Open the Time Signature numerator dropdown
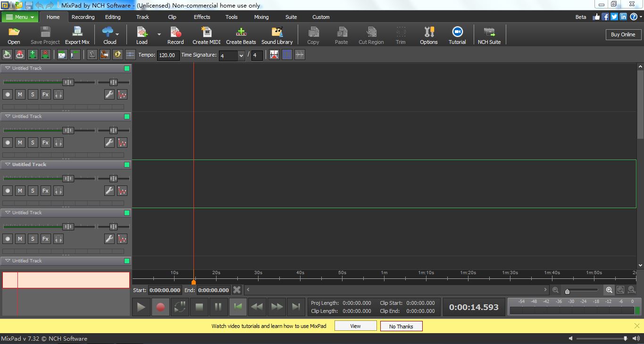 click(x=241, y=56)
